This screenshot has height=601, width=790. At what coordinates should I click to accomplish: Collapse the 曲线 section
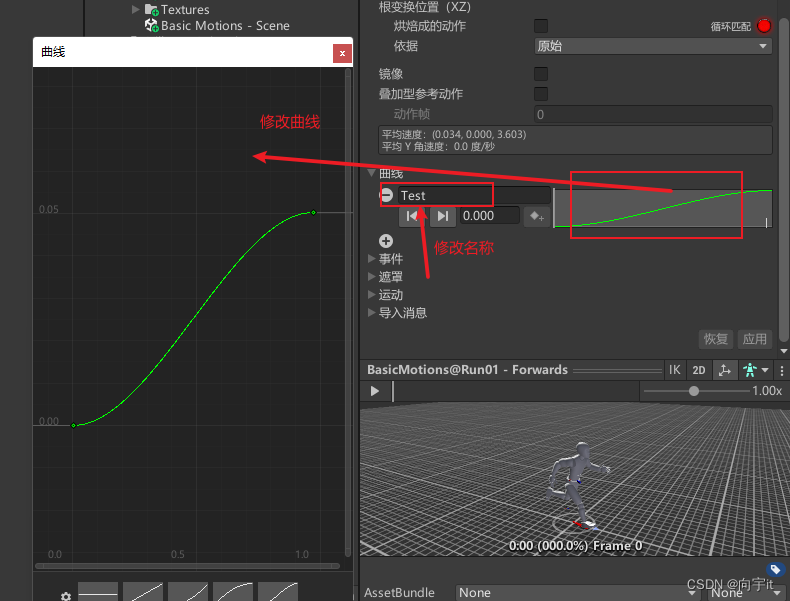tap(371, 173)
